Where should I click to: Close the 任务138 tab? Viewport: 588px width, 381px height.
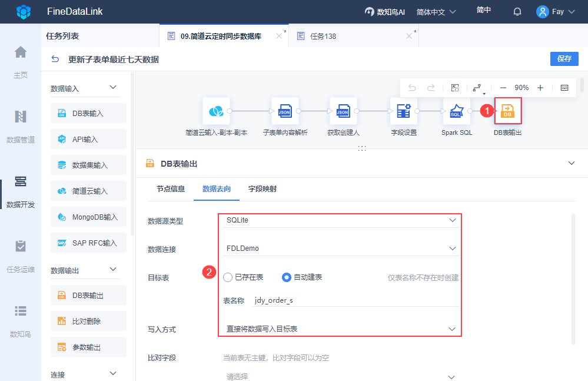(408, 36)
